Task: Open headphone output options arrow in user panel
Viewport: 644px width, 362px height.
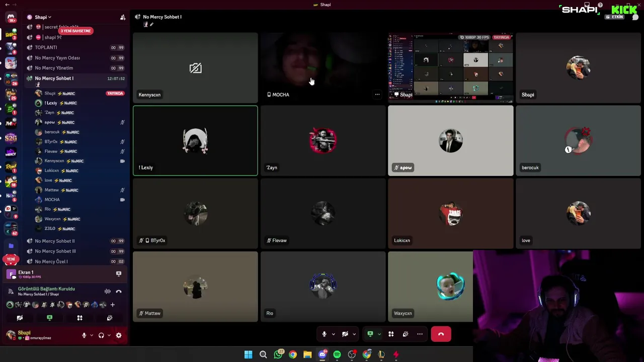Action: click(x=108, y=335)
